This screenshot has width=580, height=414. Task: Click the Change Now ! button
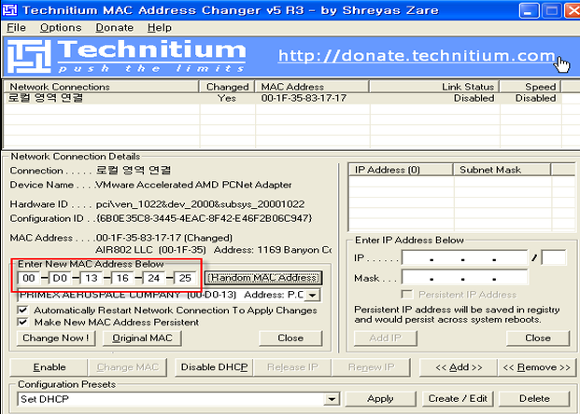pos(56,338)
